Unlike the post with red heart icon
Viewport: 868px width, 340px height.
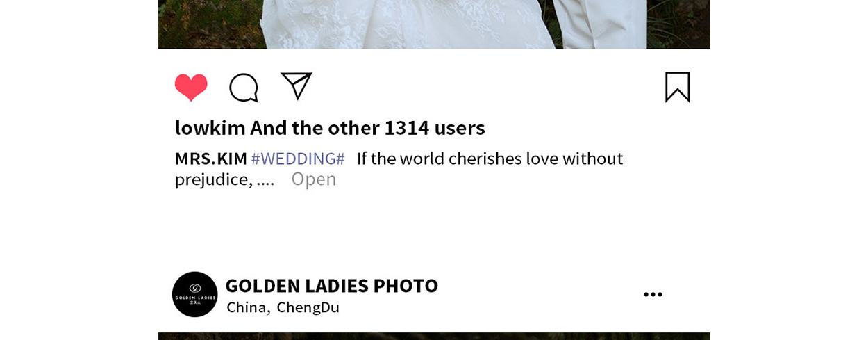(191, 88)
